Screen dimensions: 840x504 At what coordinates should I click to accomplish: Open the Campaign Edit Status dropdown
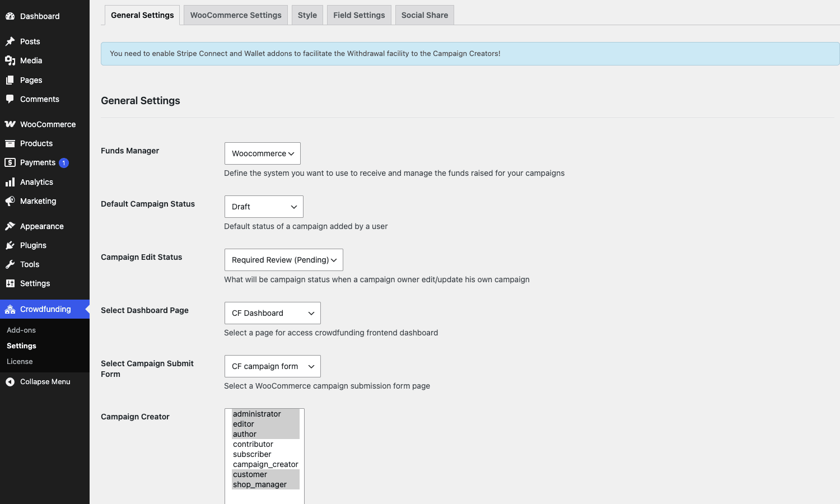[284, 260]
